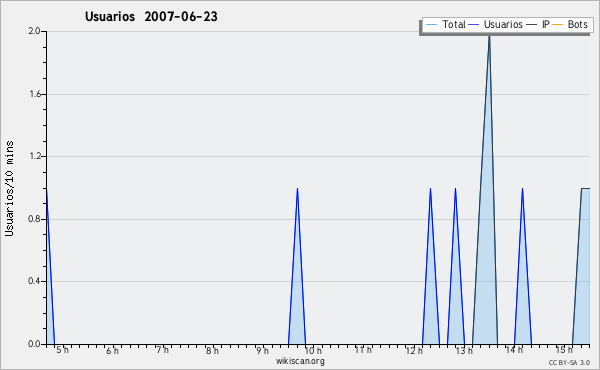Click the '10 h' x-axis label
600x370 pixels.
(x=313, y=350)
